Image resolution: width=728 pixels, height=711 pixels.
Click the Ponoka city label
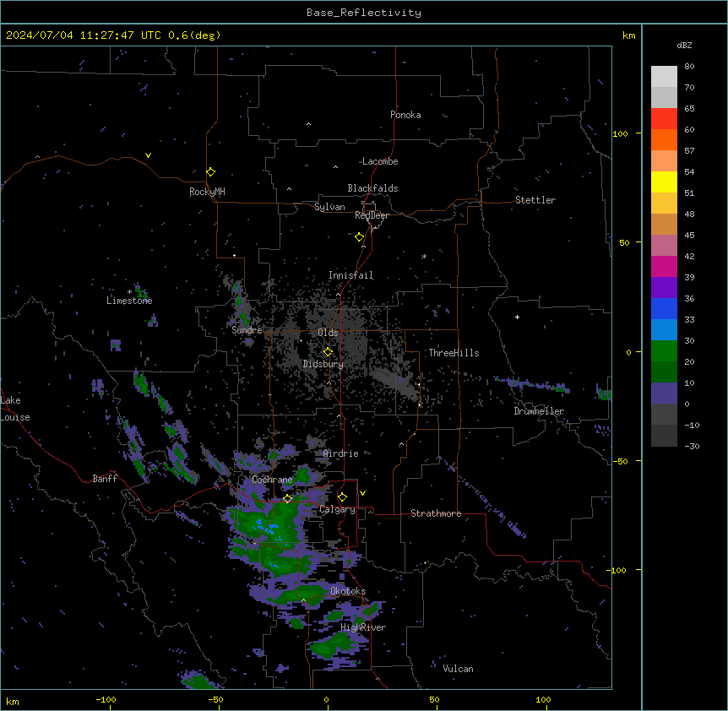coord(405,115)
